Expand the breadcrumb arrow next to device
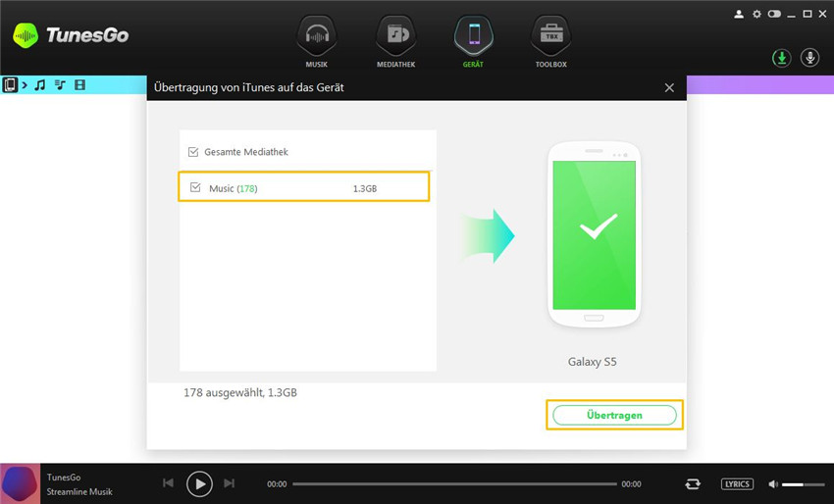Image resolution: width=834 pixels, height=504 pixels. point(25,85)
